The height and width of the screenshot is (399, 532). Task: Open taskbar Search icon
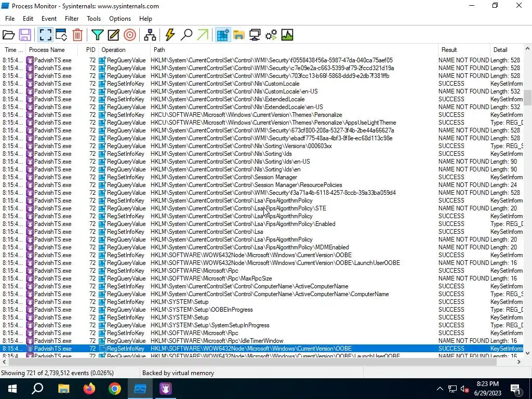[37, 389]
